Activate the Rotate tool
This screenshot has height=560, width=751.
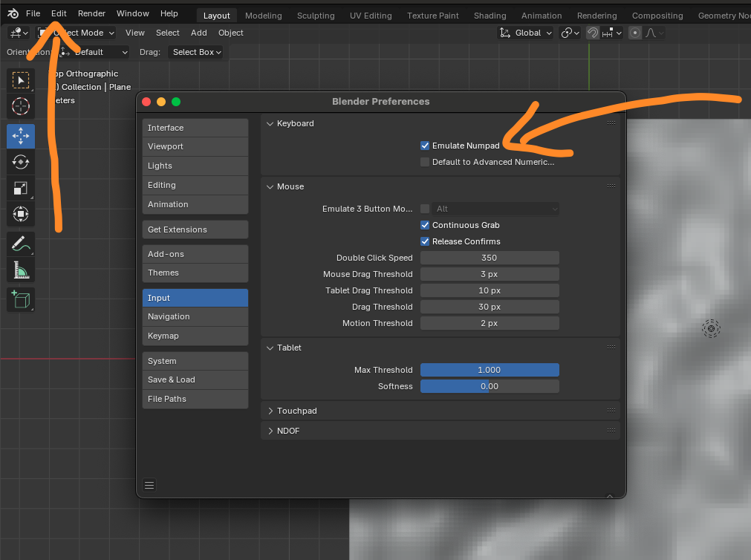tap(21, 162)
